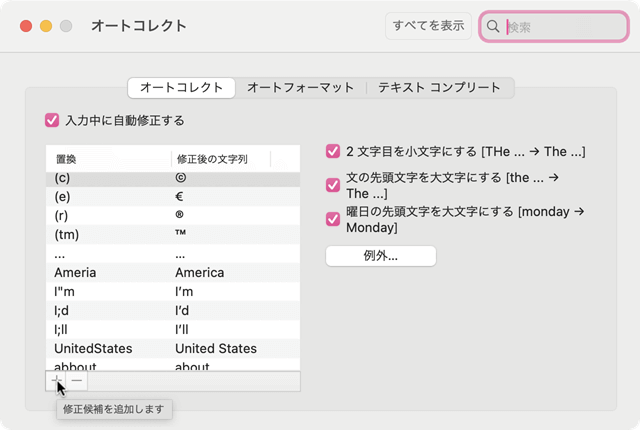
Task: Click the minus icon to remove entry
Action: point(77,380)
